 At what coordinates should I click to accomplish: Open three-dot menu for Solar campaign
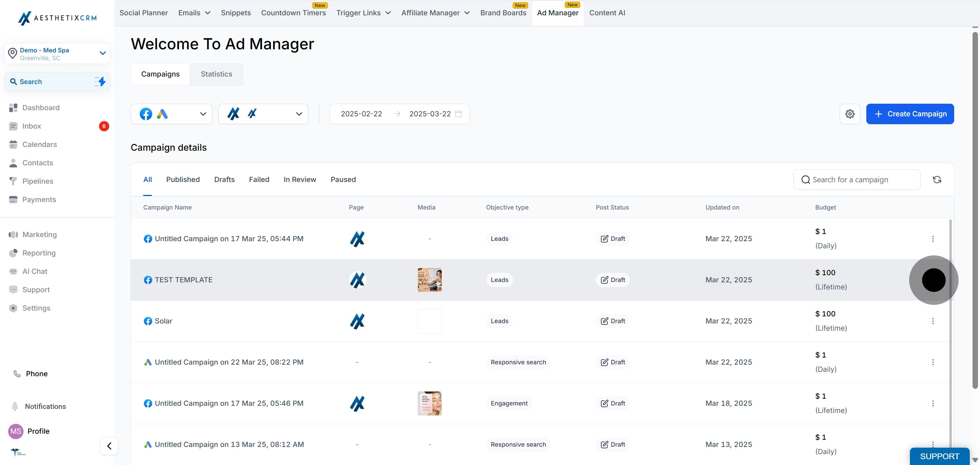click(932, 321)
